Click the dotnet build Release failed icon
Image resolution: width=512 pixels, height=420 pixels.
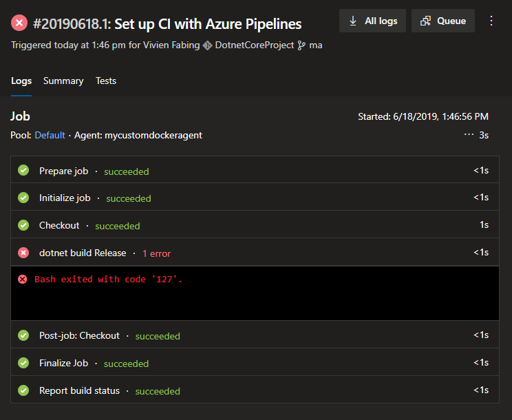tap(23, 253)
